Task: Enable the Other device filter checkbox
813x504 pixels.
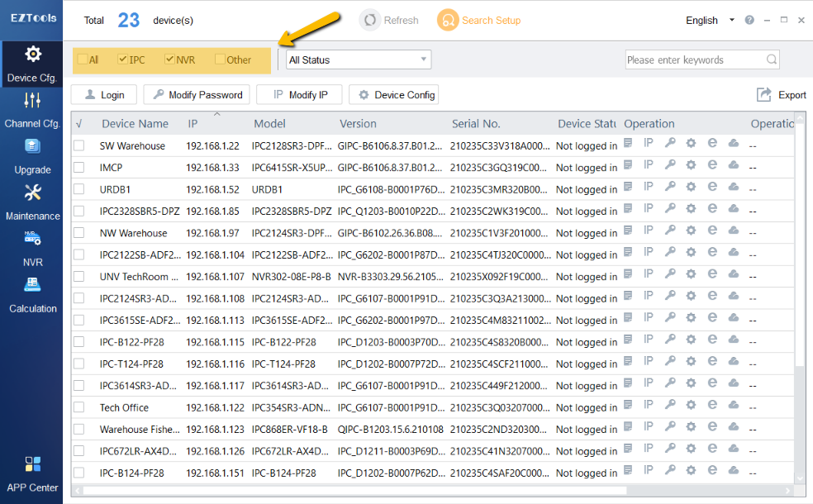Action: 220,59
